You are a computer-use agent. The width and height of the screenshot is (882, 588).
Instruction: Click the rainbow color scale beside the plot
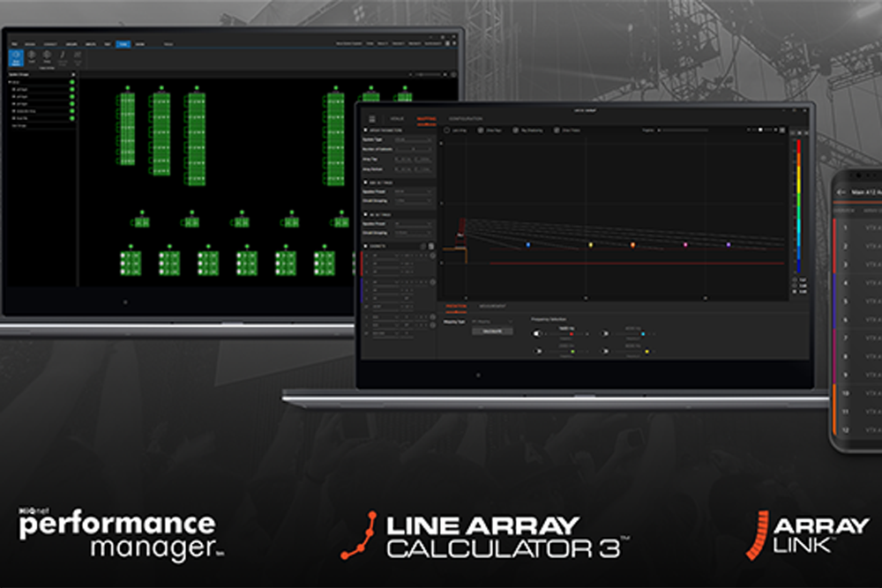pyautogui.click(x=799, y=205)
